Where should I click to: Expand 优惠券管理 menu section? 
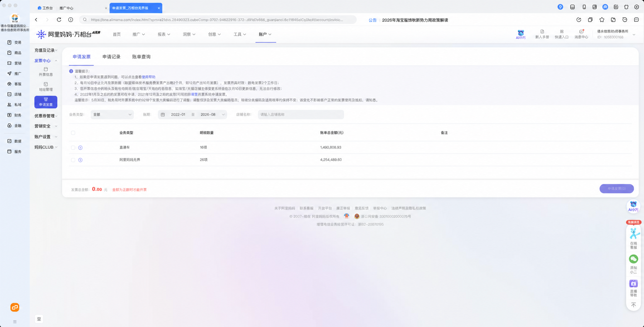[x=46, y=116]
